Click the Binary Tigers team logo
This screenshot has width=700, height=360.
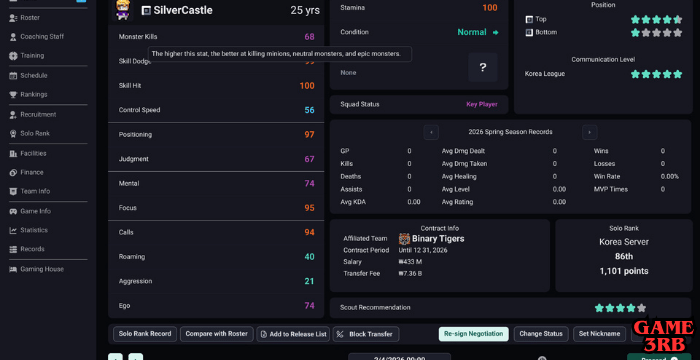(x=404, y=239)
